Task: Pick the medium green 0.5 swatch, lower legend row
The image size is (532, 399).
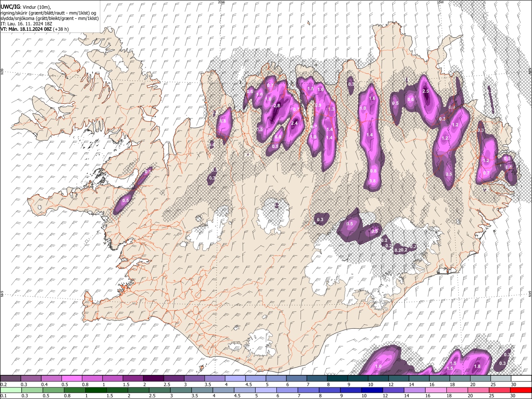Action: (x=54, y=390)
